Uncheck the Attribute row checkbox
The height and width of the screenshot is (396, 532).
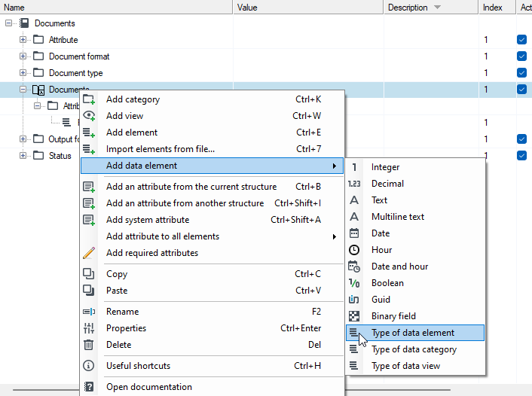pos(521,40)
